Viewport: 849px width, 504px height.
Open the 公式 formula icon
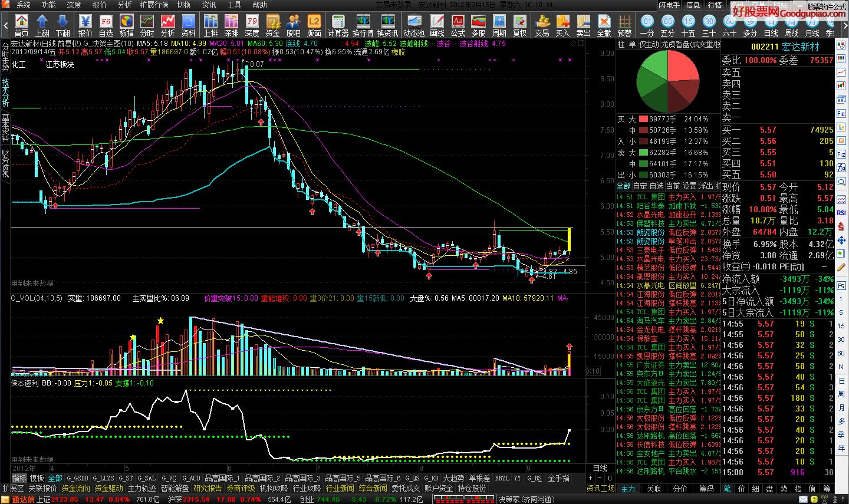[x=458, y=25]
